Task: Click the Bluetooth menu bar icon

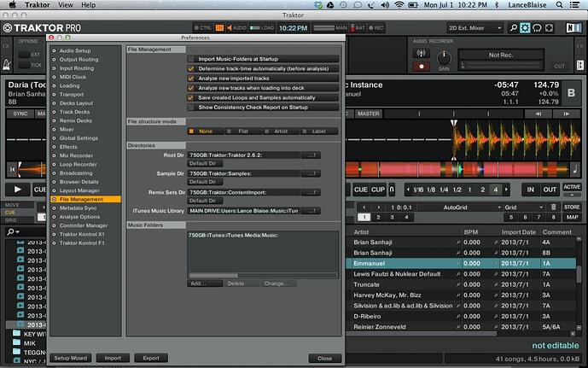Action: pos(497,5)
